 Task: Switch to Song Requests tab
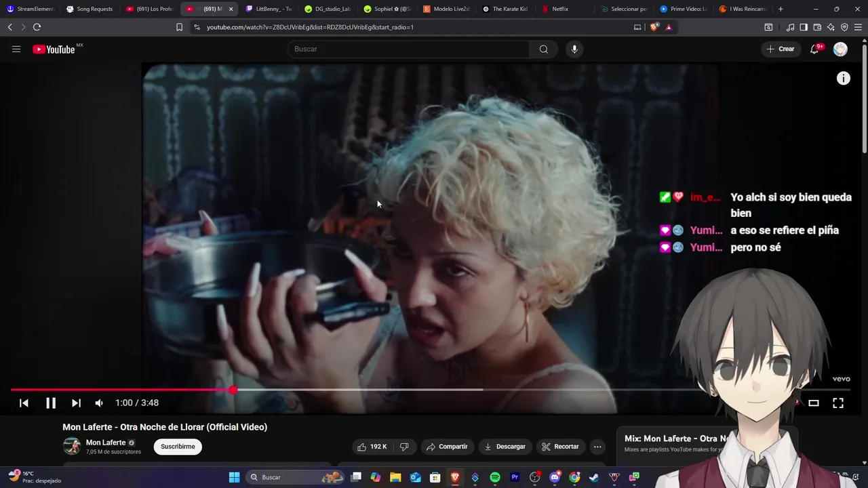pos(92,9)
